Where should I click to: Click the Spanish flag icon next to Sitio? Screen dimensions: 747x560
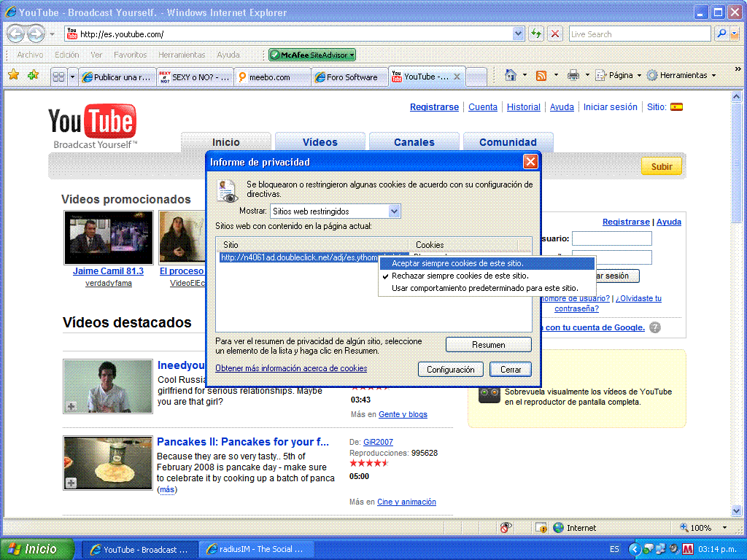point(676,106)
